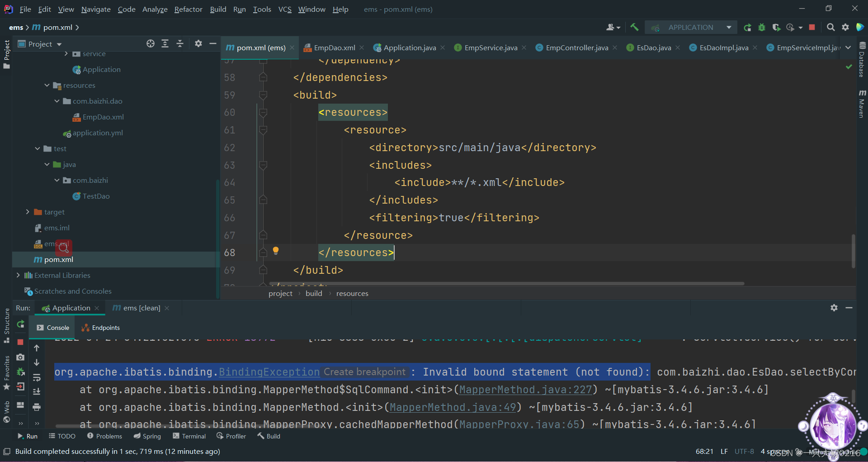Expand the target folder in Project tree
This screenshot has width=868, height=462.
click(28, 212)
